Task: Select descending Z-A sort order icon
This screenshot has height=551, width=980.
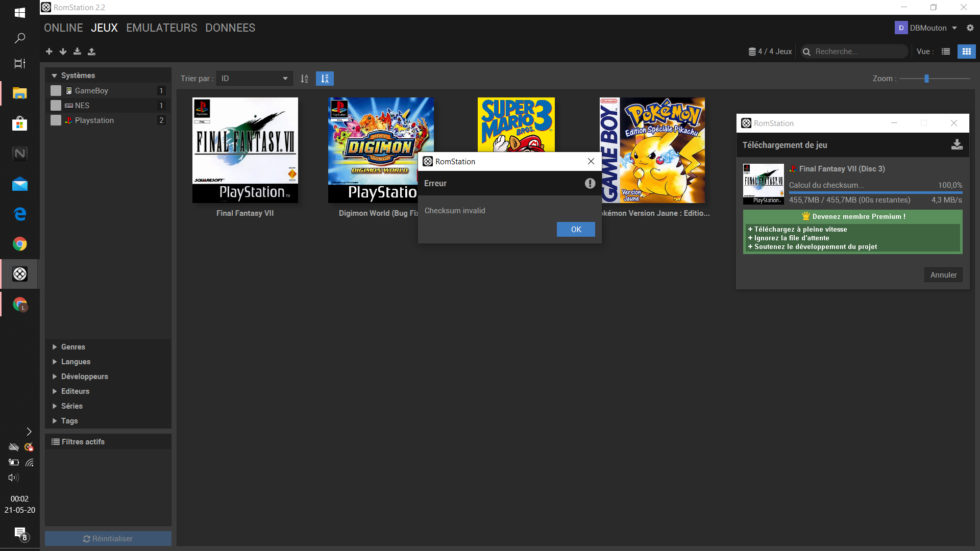Action: [x=325, y=79]
